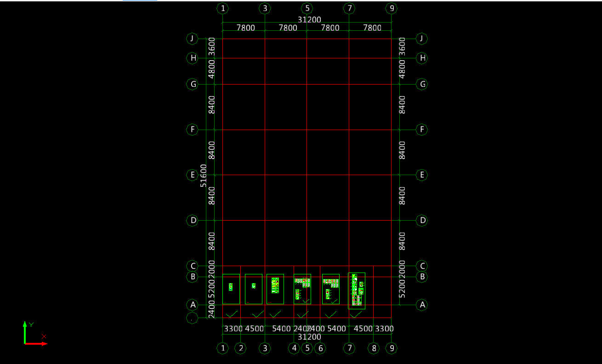This screenshot has width=602, height=364.
Task: Select 7800 dimension between top axes 1 and 3
Action: tap(245, 28)
